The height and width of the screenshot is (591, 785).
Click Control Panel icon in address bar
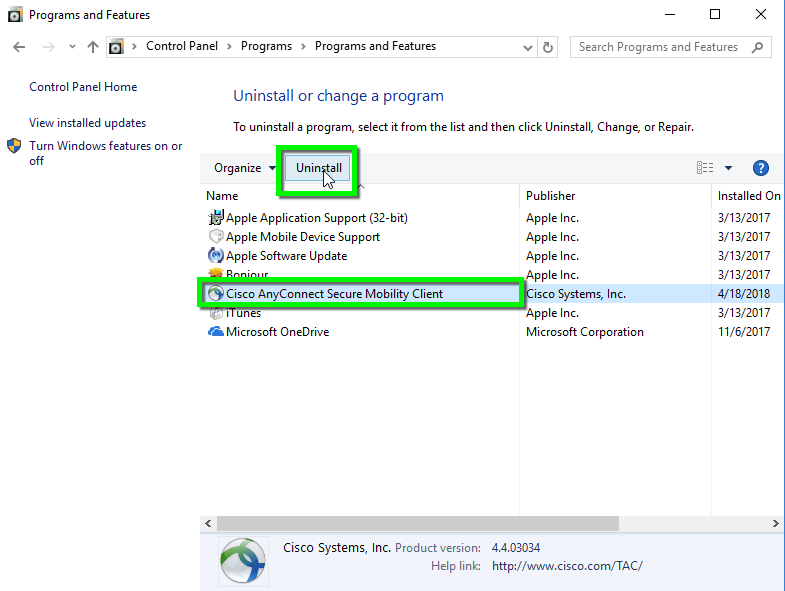[x=116, y=47]
